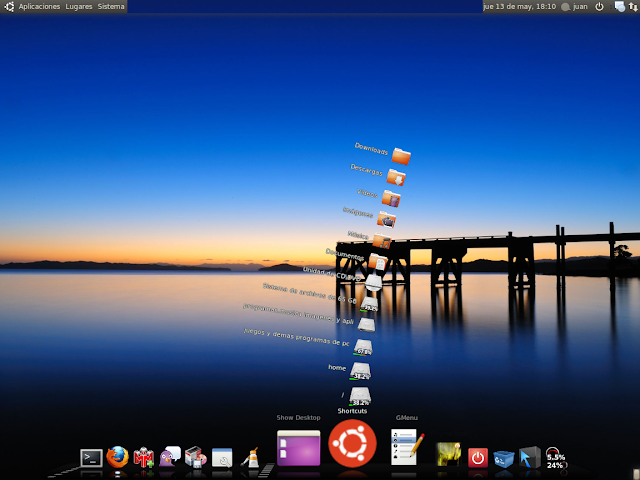Open the Descargas folder in the stack
The height and width of the screenshot is (480, 640).
[x=396, y=178]
